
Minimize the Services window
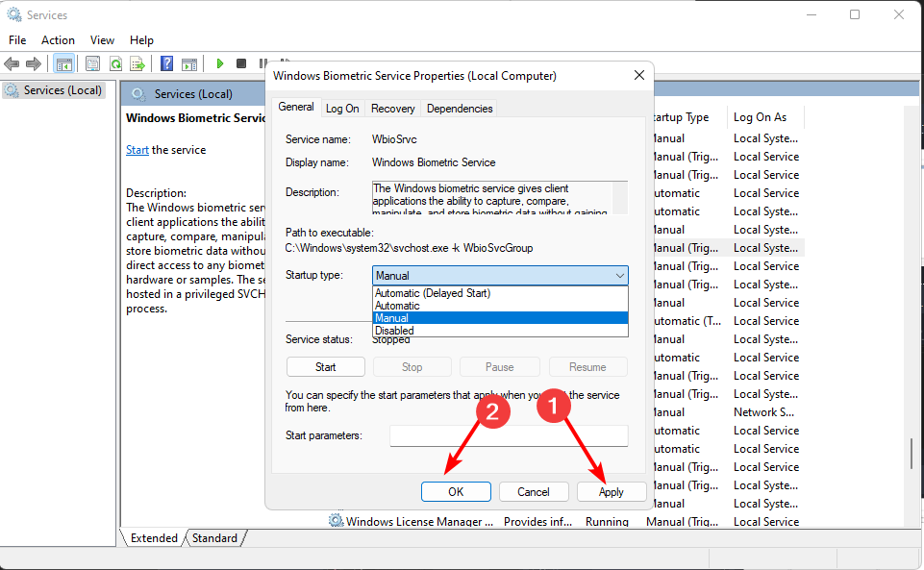(x=812, y=14)
